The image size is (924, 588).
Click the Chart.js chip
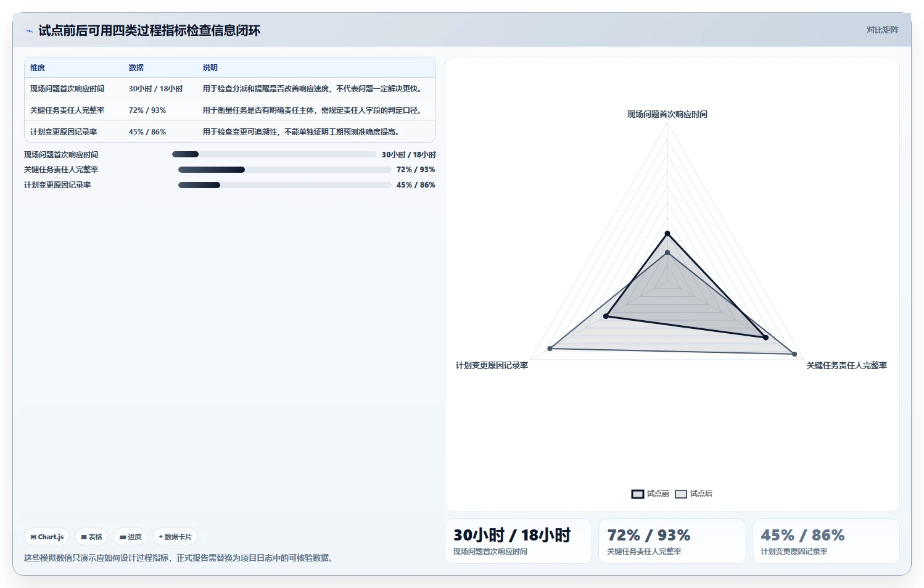47,537
